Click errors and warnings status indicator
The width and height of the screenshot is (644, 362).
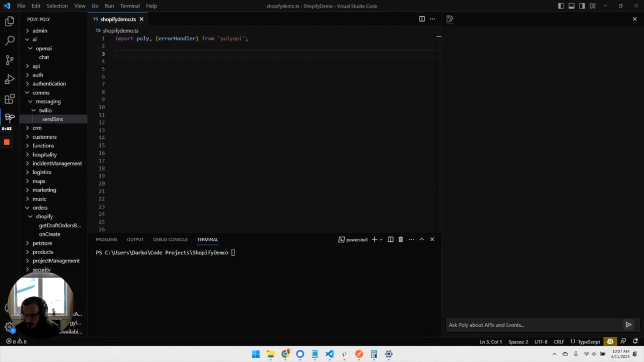click(x=16, y=341)
